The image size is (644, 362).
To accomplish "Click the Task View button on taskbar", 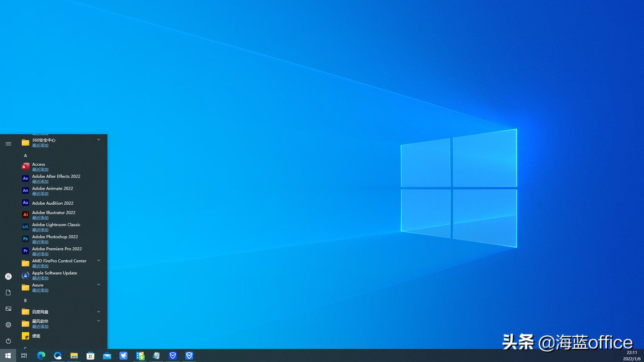I will (23, 355).
